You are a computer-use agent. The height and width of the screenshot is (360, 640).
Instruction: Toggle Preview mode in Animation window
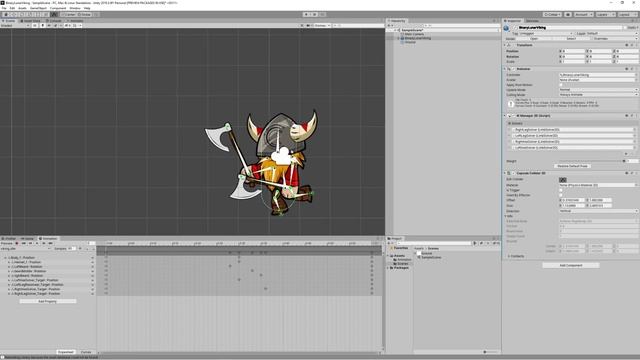tap(7, 243)
